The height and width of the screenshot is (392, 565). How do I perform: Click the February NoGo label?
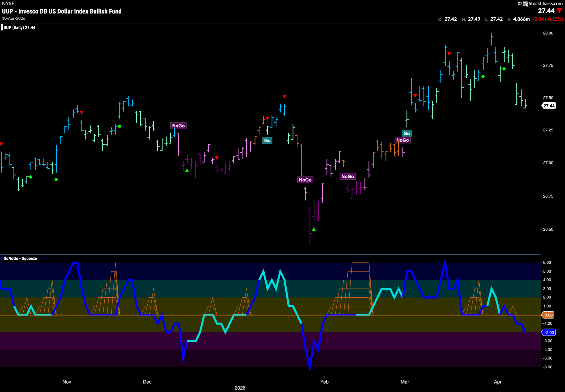coord(348,176)
